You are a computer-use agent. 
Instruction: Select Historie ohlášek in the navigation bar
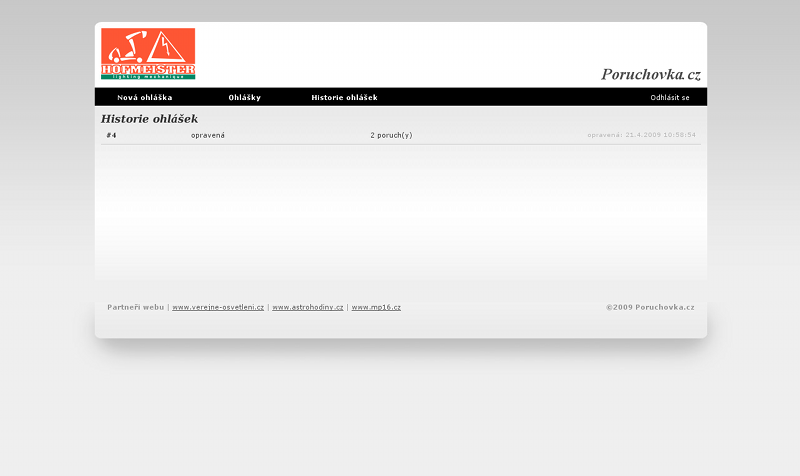click(x=344, y=97)
